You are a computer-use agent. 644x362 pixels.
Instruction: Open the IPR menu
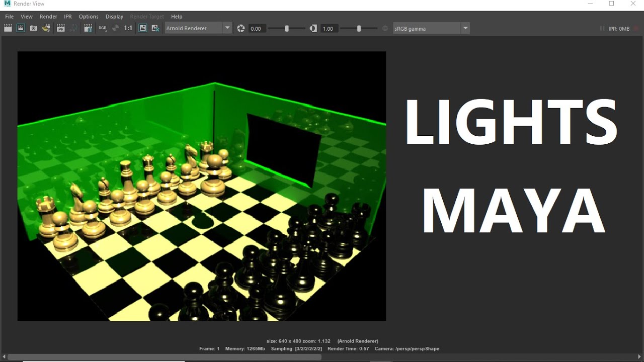(68, 17)
